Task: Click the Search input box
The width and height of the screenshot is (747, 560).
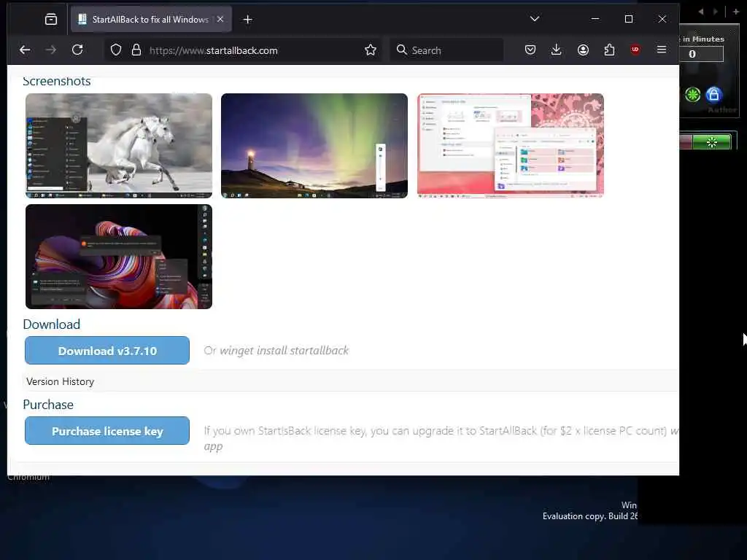Action: [x=447, y=50]
